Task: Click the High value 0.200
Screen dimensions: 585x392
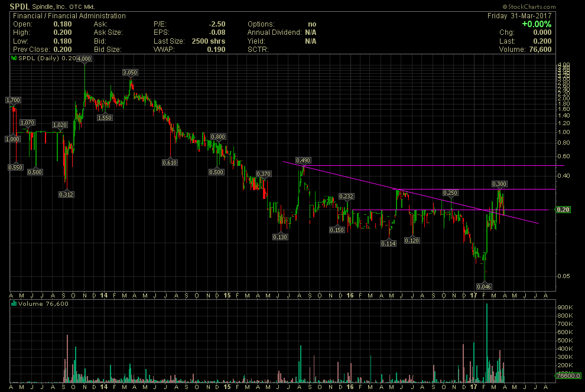Action: (x=62, y=32)
